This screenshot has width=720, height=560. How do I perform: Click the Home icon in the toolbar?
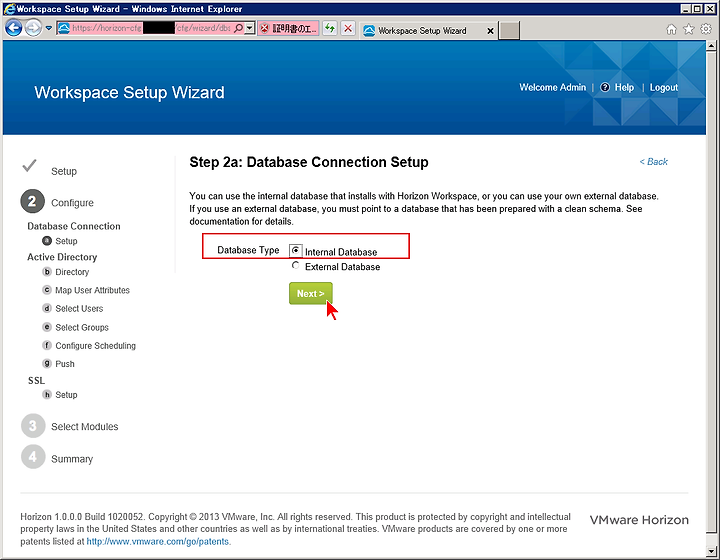pos(671,29)
